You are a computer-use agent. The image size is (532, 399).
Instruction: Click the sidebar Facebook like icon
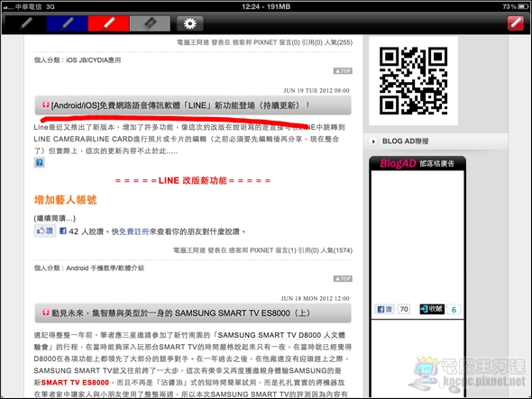tap(384, 309)
